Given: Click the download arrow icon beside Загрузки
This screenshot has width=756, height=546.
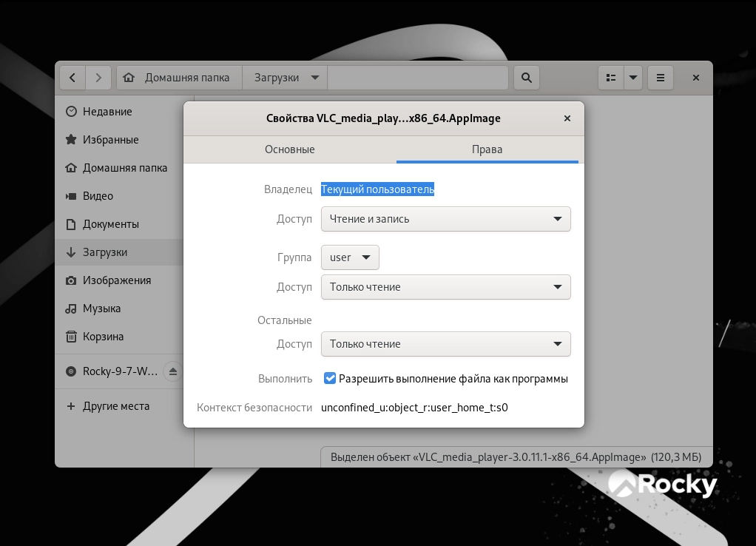Looking at the screenshot, I should tap(71, 252).
